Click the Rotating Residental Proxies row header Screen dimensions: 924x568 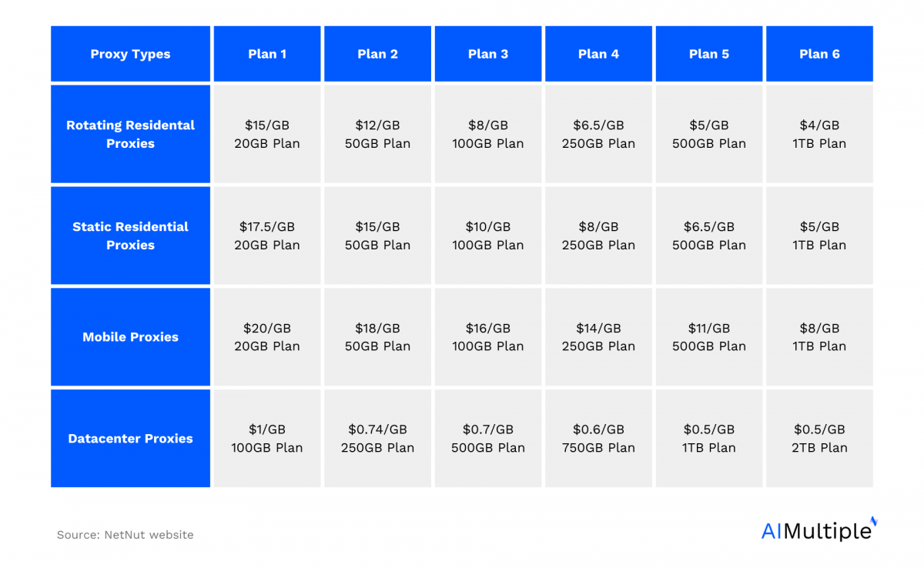pyautogui.click(x=130, y=134)
